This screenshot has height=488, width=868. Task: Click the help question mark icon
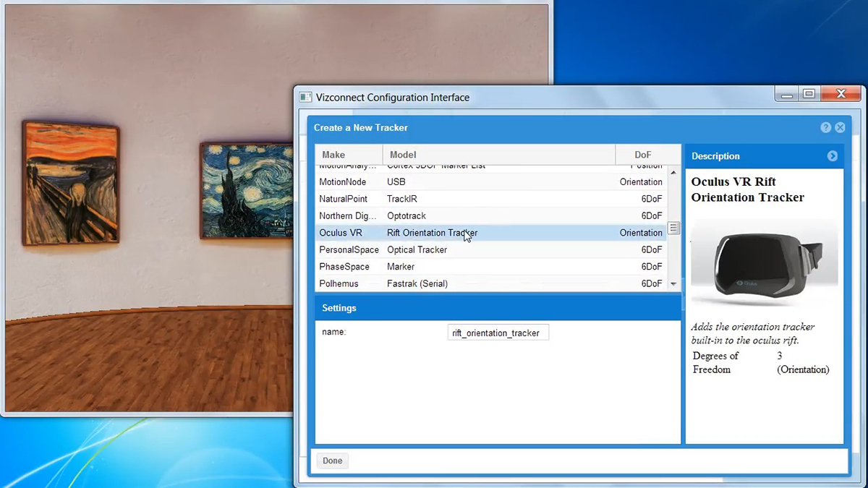point(825,127)
